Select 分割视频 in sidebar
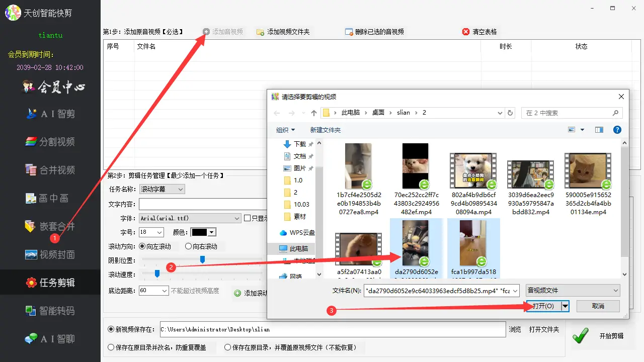644x362 pixels. click(50, 142)
